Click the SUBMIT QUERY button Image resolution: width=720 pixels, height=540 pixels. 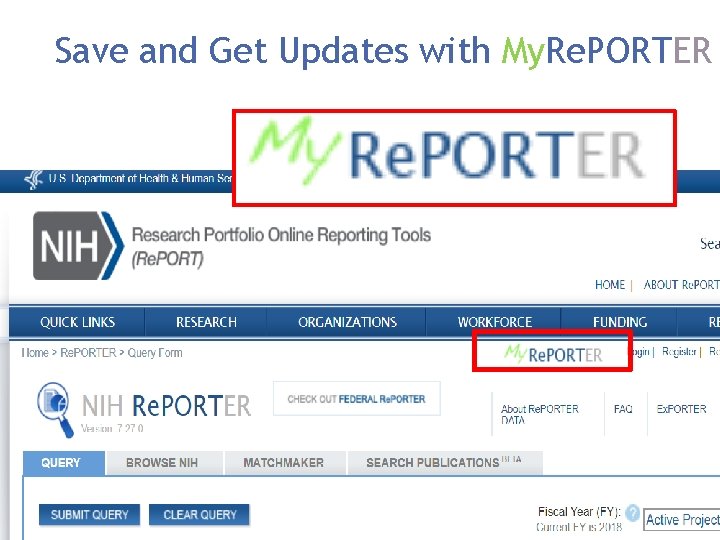tap(90, 515)
